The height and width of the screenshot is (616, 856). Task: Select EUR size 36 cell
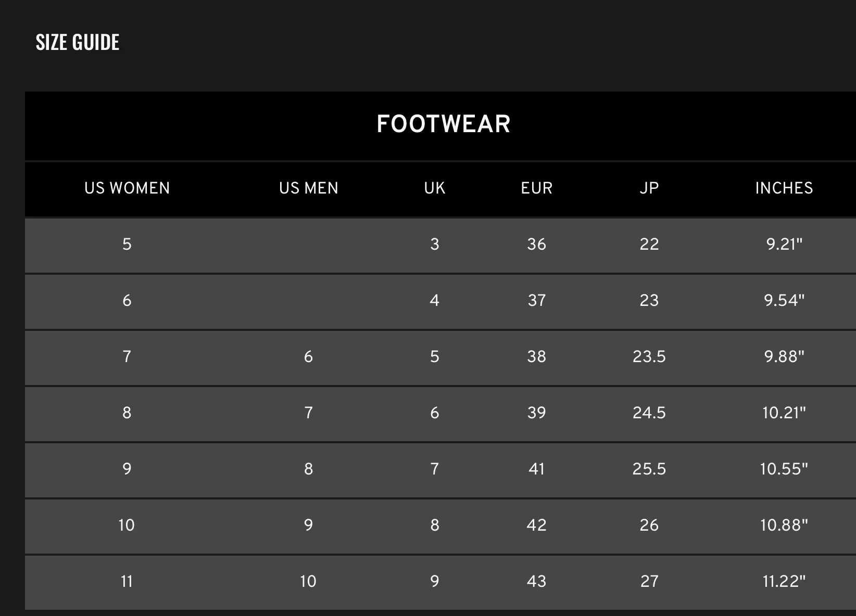(x=537, y=244)
